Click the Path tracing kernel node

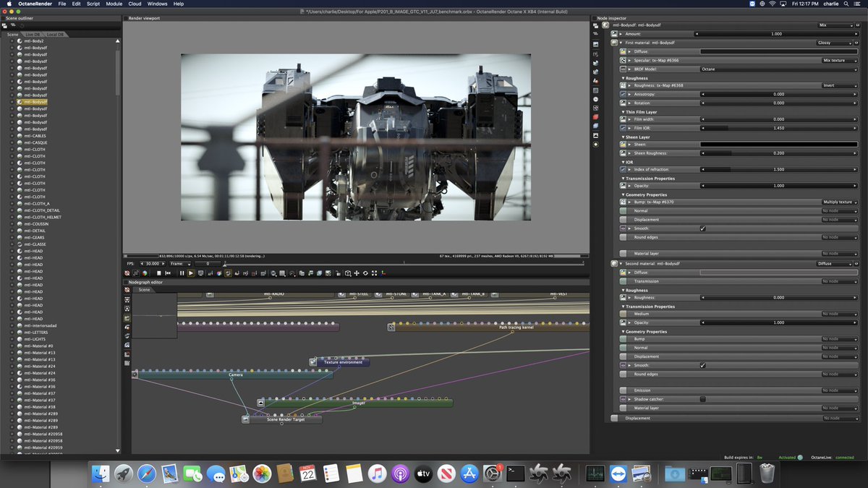[488, 327]
